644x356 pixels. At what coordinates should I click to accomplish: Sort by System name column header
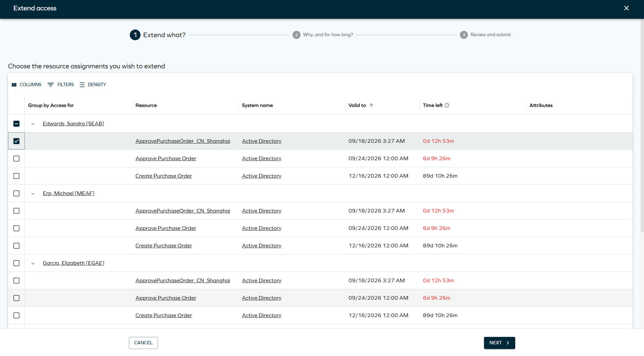click(257, 105)
